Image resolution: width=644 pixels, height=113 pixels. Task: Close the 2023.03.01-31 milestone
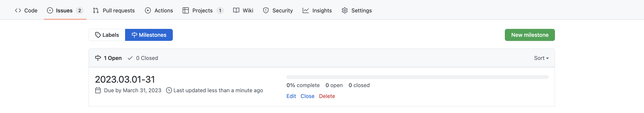click(307, 96)
